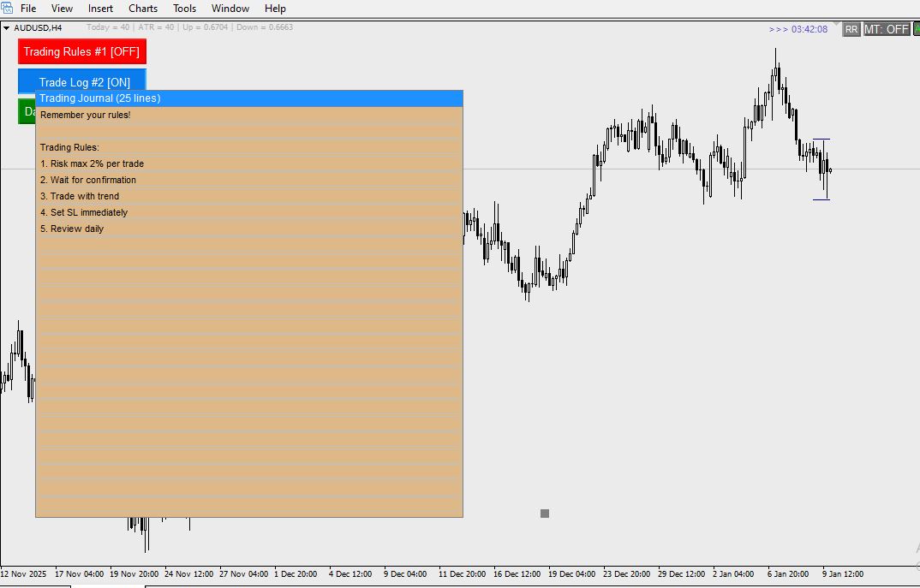The image size is (920, 588).
Task: Select '1. Risk max 2% per trade' line
Action: [249, 163]
